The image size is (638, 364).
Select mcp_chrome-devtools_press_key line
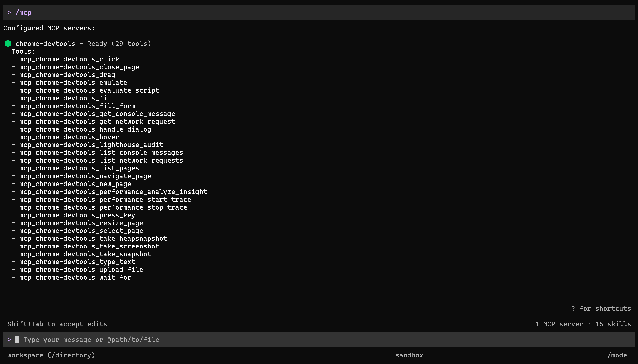[77, 215]
